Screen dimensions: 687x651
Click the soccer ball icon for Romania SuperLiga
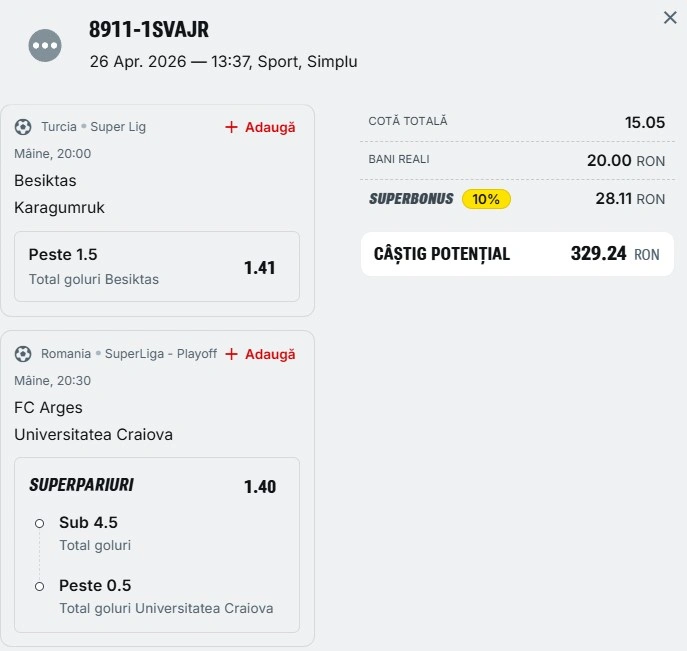click(23, 354)
